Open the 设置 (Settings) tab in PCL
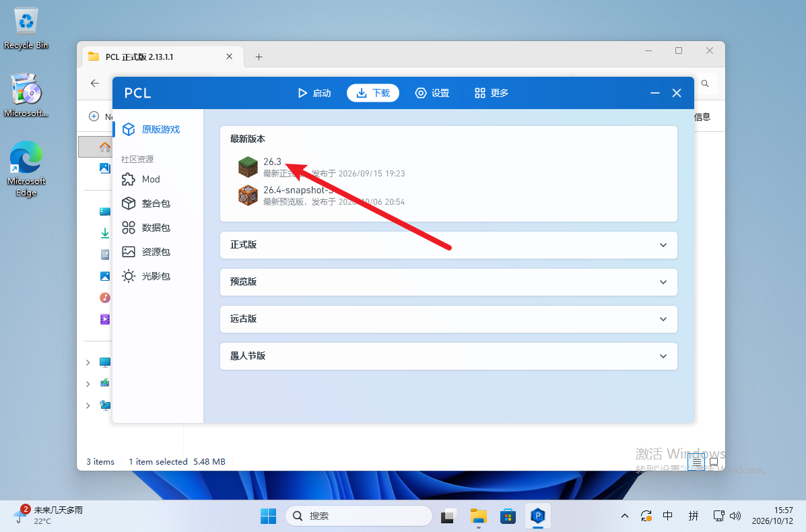The height and width of the screenshot is (532, 806). click(x=432, y=93)
